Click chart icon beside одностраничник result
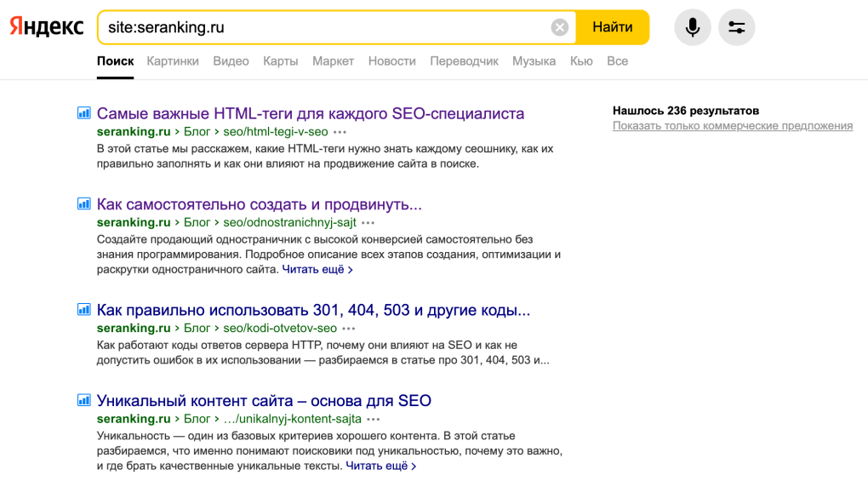The image size is (868, 481). pos(84,204)
